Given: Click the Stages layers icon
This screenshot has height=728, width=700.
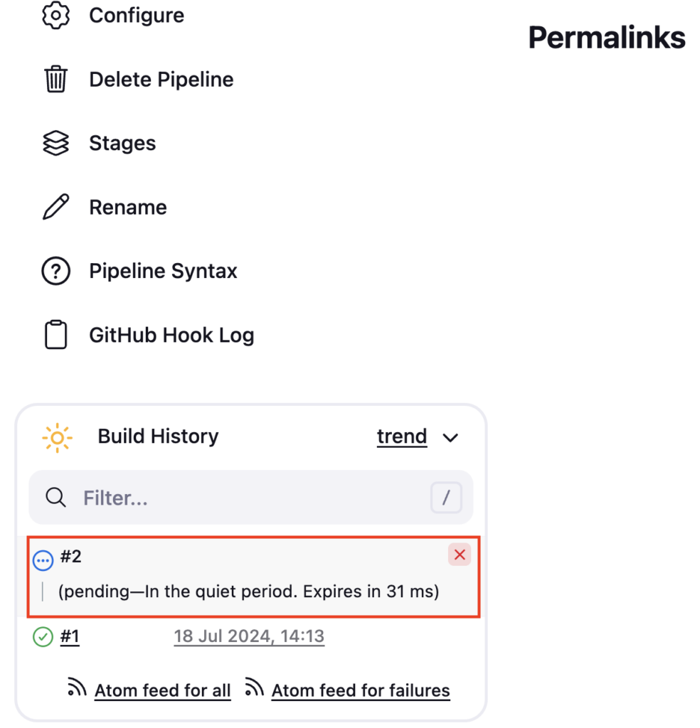Looking at the screenshot, I should pos(55,143).
